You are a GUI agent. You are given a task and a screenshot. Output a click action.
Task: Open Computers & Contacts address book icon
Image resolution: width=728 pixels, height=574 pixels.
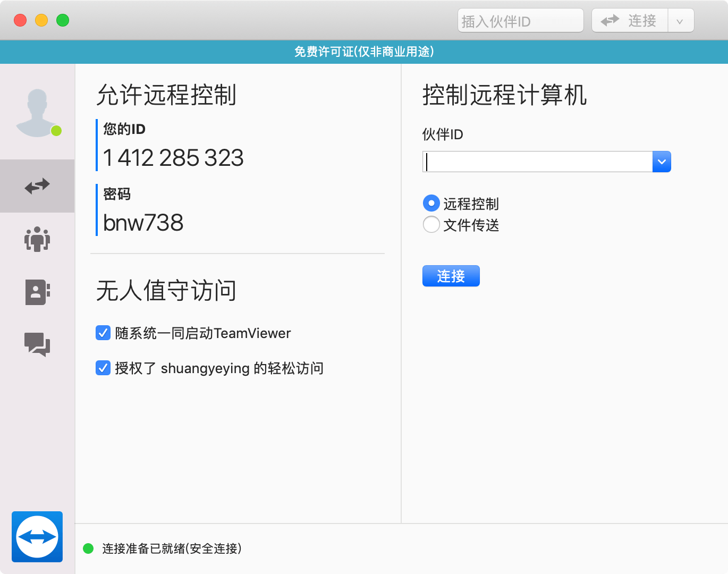point(37,292)
